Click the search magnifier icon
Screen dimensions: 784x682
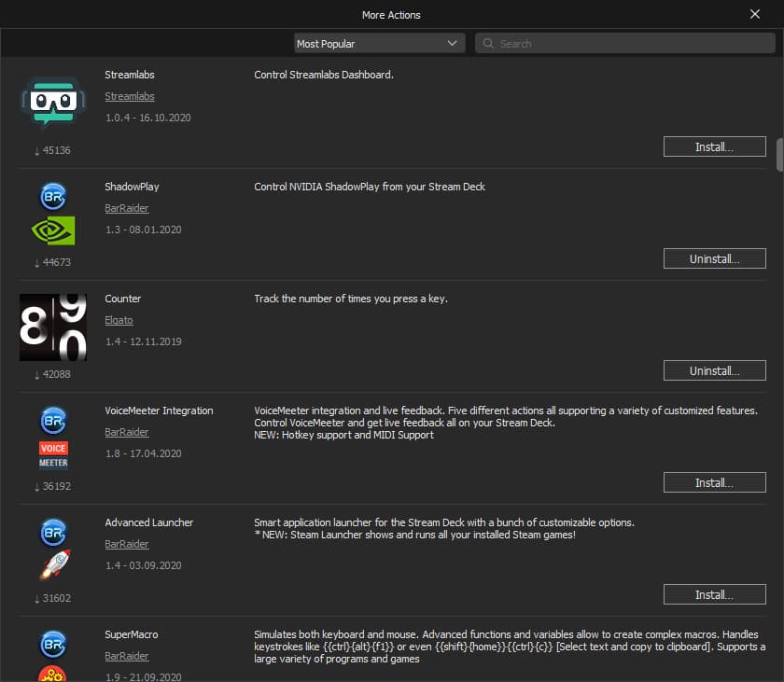[x=488, y=44]
